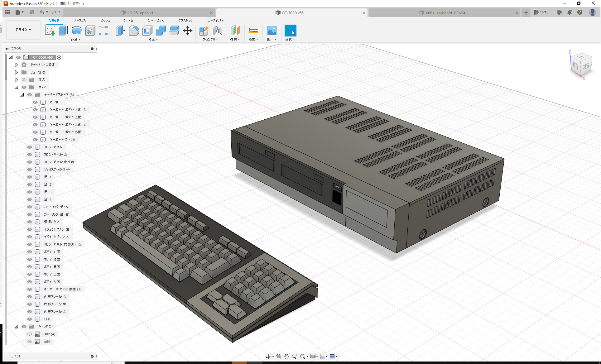Open the デザイン workspace selector
Screen dimensions: 601x364
point(23,30)
